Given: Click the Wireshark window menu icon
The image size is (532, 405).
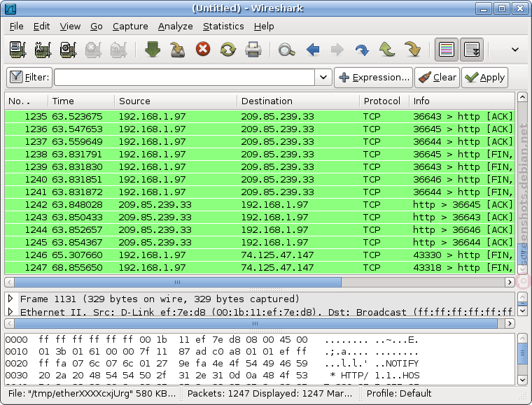Looking at the screenshot, I should coord(10,8).
